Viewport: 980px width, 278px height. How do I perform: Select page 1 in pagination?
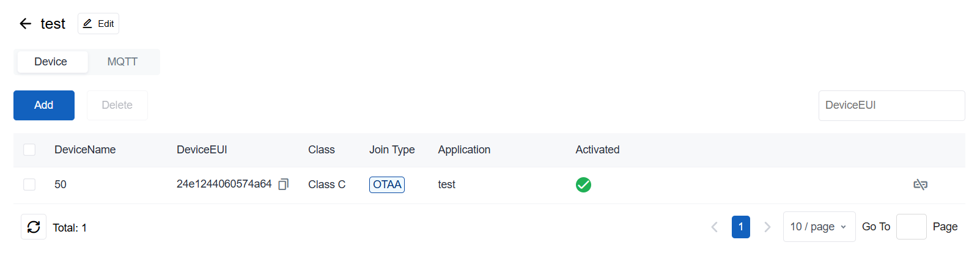pyautogui.click(x=741, y=227)
